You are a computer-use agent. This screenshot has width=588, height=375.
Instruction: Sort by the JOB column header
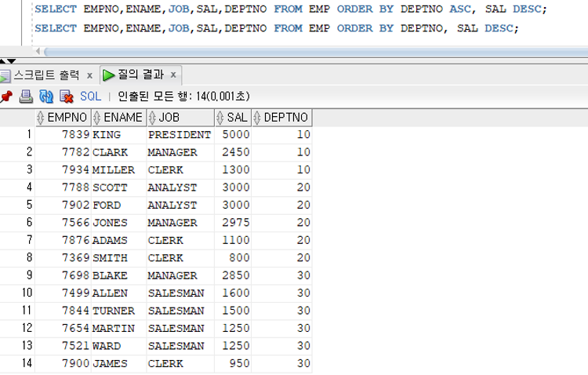[180, 118]
